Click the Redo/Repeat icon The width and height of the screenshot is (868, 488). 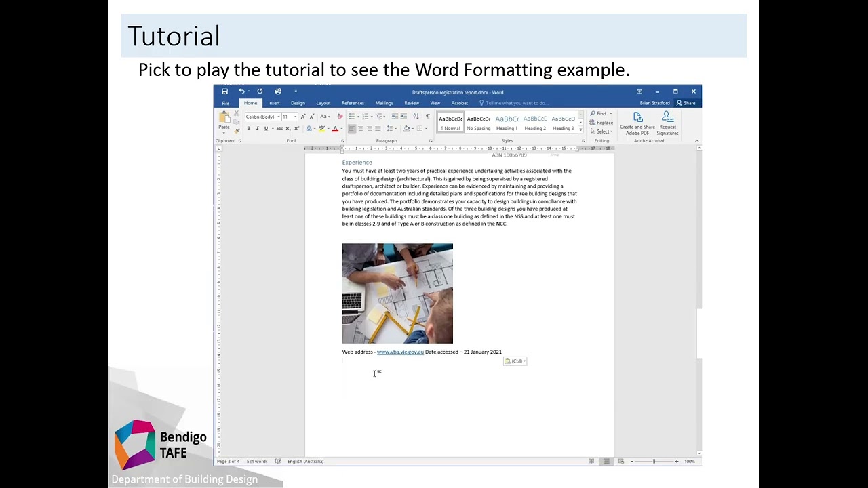(x=260, y=91)
